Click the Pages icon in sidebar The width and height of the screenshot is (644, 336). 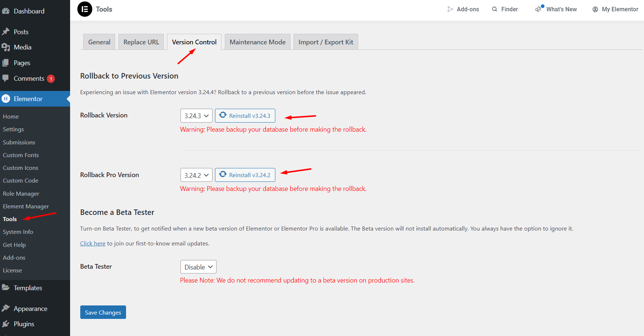pos(6,63)
